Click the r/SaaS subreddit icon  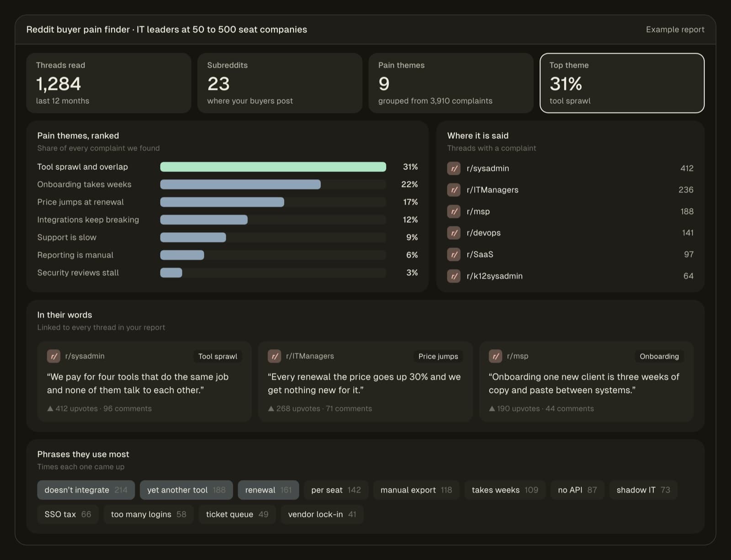tap(454, 254)
